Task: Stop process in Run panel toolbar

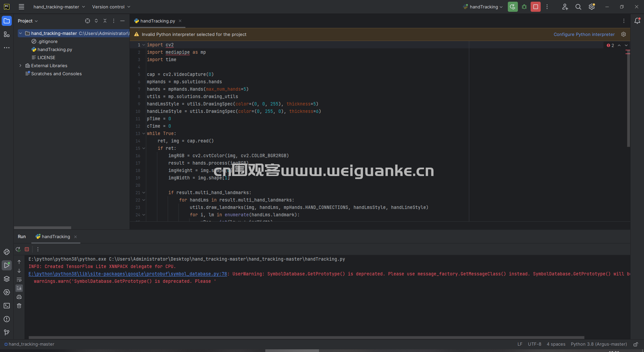Action: point(27,249)
